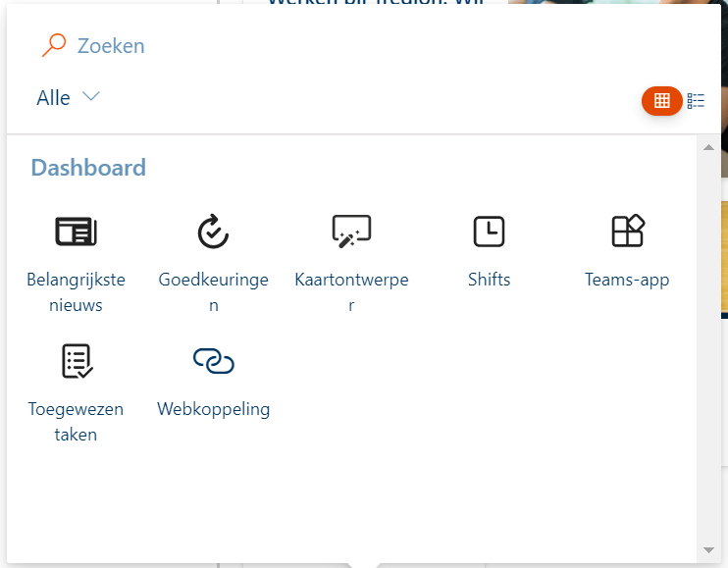Switch to grid view

tap(661, 100)
